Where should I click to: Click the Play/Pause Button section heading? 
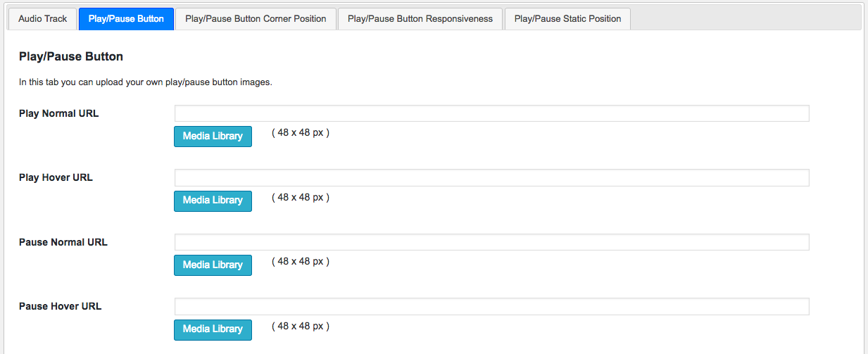click(x=70, y=57)
